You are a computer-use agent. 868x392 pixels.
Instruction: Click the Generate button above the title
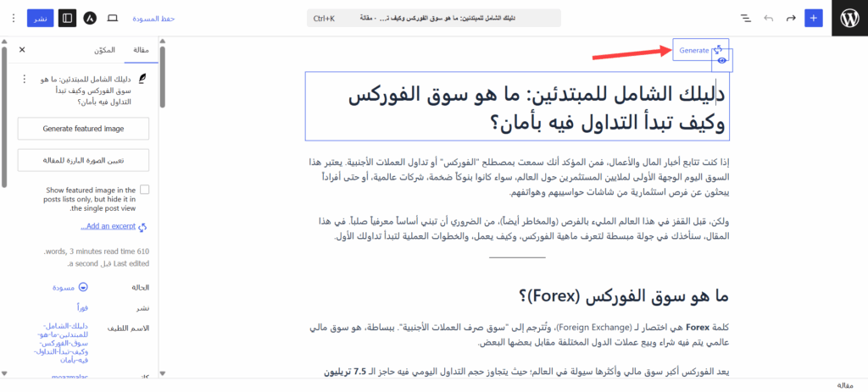coord(693,51)
